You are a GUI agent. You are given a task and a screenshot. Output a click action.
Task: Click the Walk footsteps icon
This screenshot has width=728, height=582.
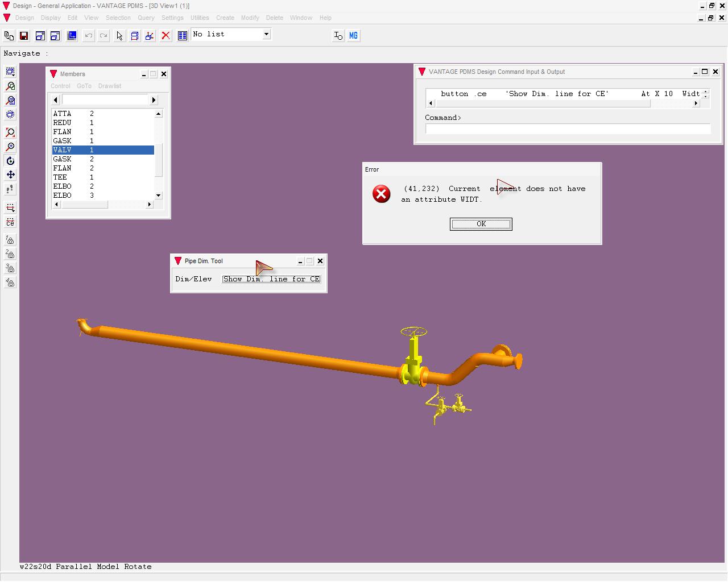point(10,189)
